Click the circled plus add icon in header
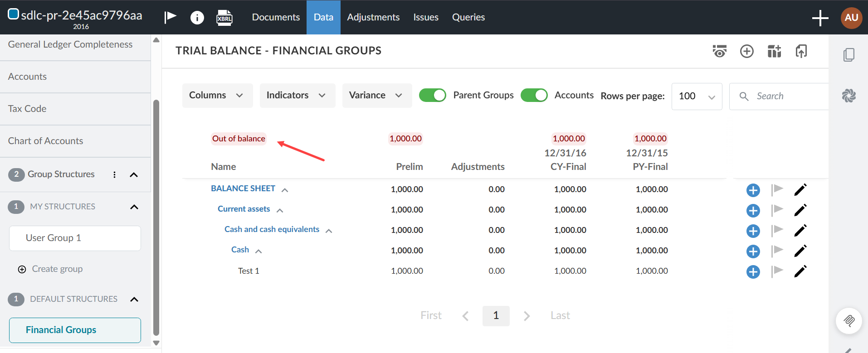The image size is (868, 353). tap(747, 51)
